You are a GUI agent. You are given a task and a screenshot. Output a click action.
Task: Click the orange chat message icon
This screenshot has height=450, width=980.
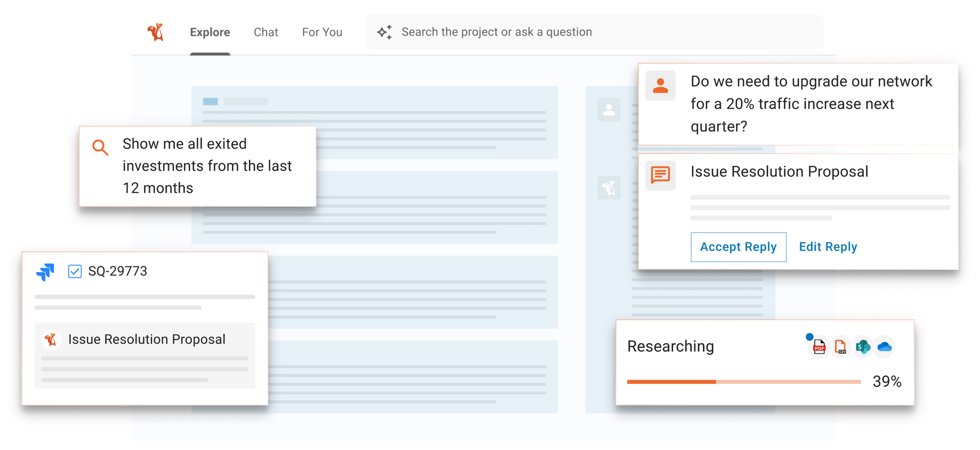click(660, 175)
